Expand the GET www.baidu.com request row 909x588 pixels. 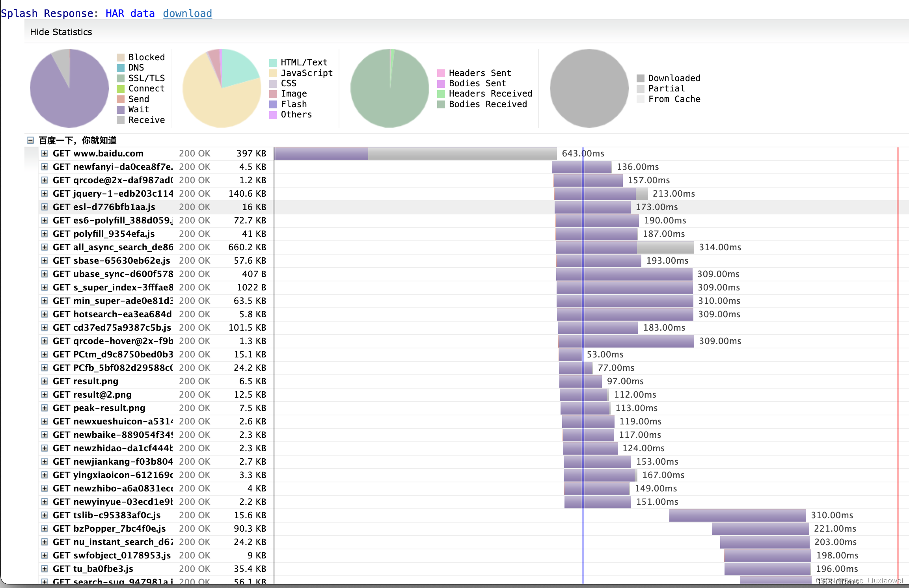pos(45,153)
